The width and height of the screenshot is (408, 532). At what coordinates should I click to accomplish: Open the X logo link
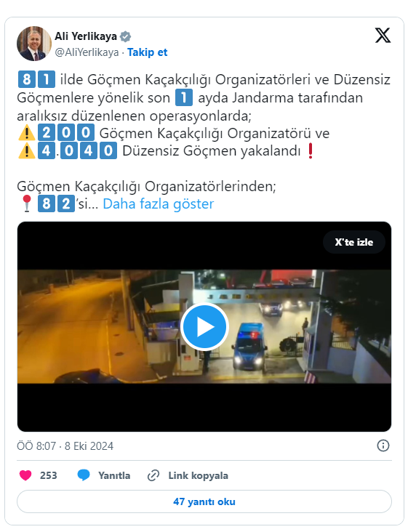[x=383, y=36]
